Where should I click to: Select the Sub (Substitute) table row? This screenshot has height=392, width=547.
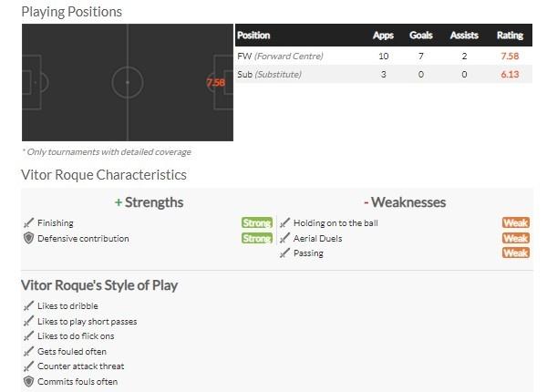pyautogui.click(x=383, y=75)
